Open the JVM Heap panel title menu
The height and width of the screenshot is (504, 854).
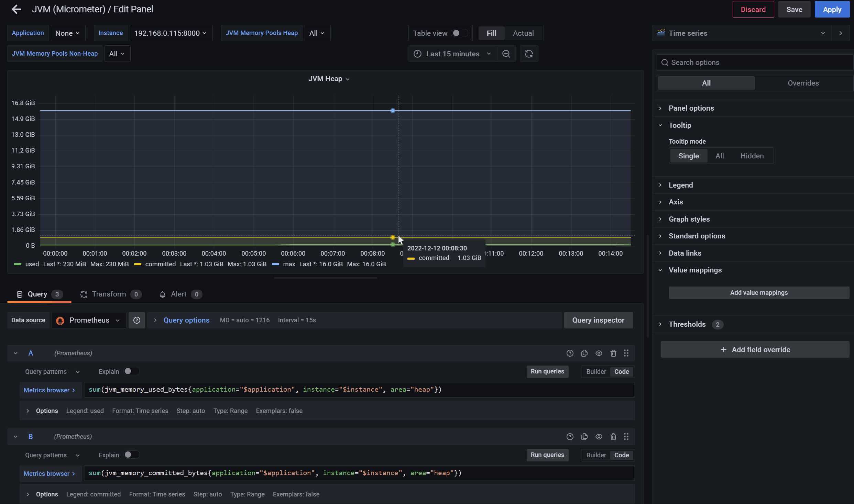[329, 79]
